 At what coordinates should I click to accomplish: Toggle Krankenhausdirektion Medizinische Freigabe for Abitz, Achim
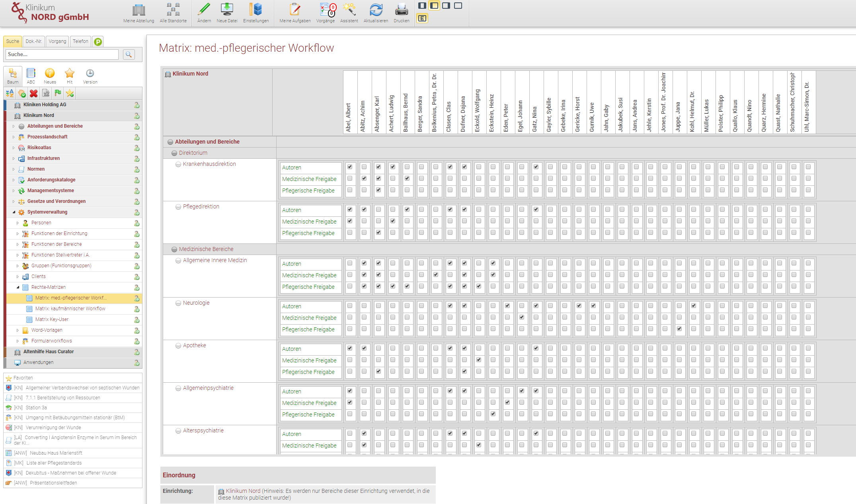pos(364,179)
